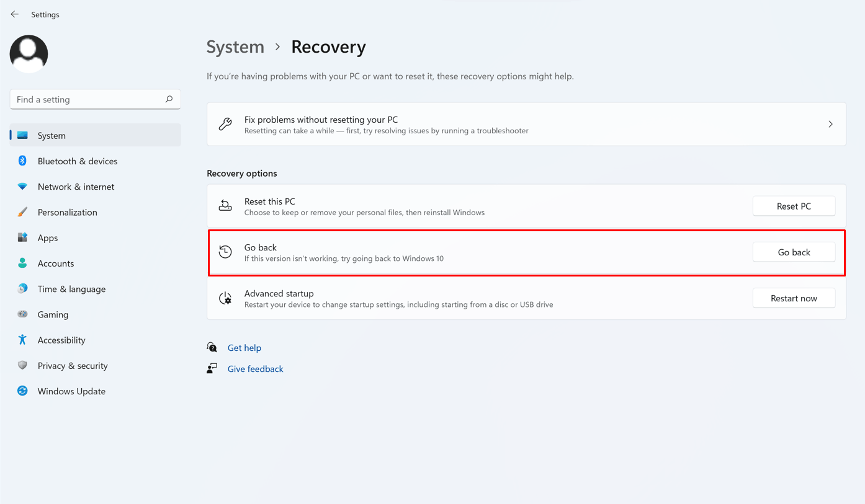865x504 pixels.
Task: Click the search magnifier icon
Action: coord(169,99)
